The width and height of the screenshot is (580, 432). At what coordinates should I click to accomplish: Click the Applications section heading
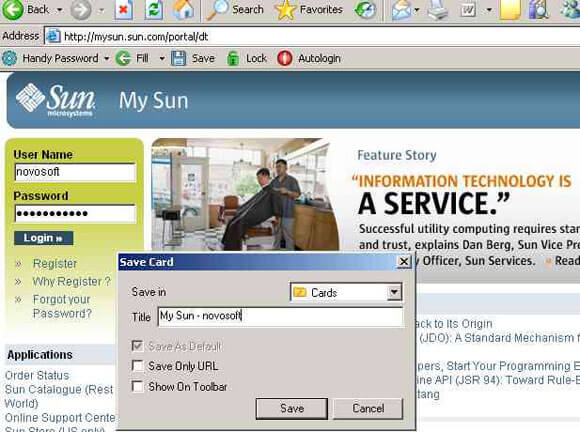pos(40,355)
